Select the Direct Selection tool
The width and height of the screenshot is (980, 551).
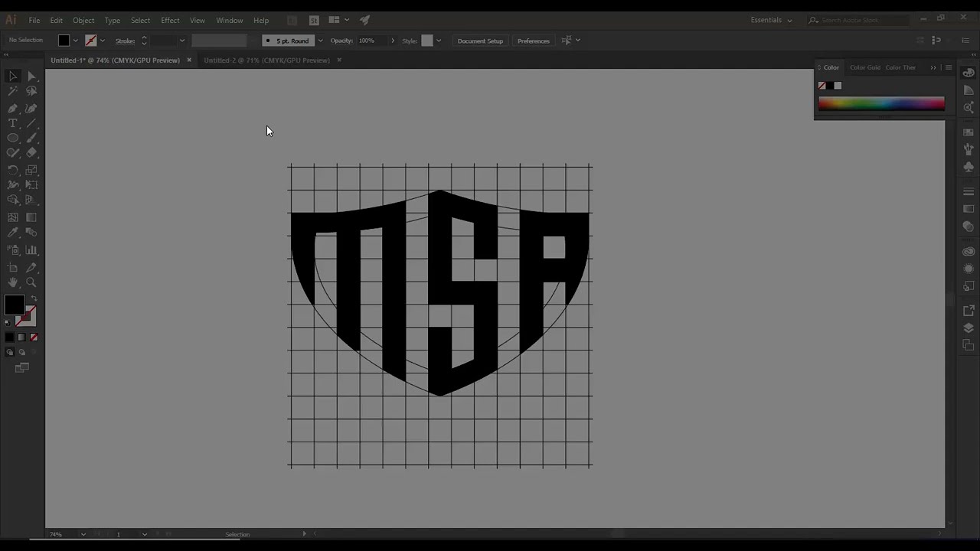31,76
